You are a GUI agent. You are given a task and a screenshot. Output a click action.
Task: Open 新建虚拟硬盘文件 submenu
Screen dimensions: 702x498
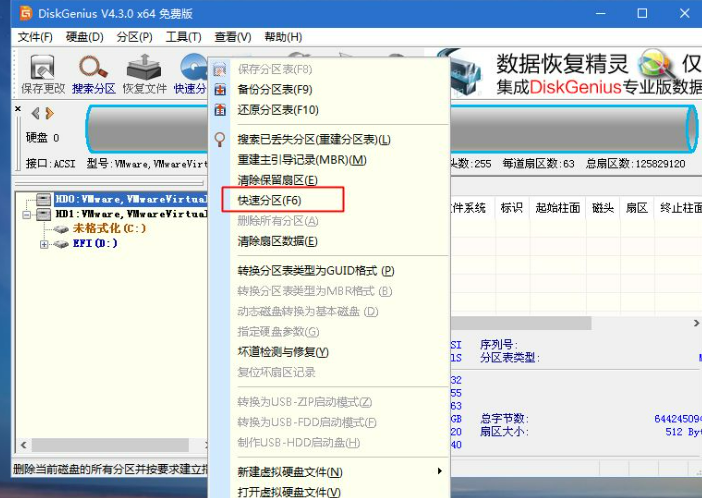290,472
